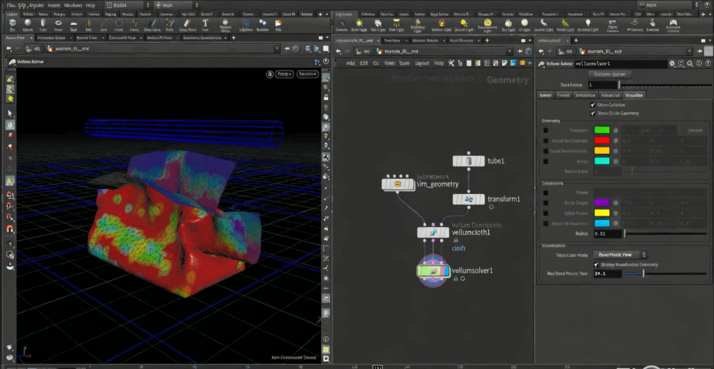Add an Environment Light
Image resolution: width=714 pixels, height=369 pixels.
488,25
